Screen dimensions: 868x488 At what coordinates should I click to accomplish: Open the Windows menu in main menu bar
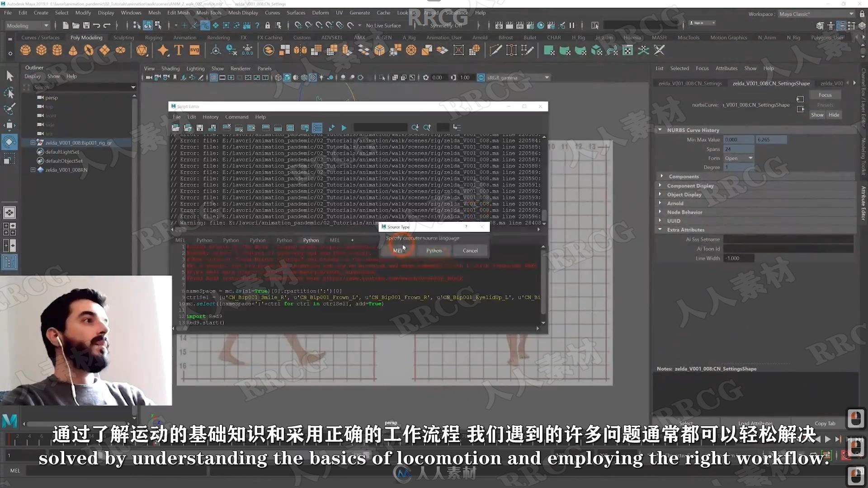tap(131, 13)
